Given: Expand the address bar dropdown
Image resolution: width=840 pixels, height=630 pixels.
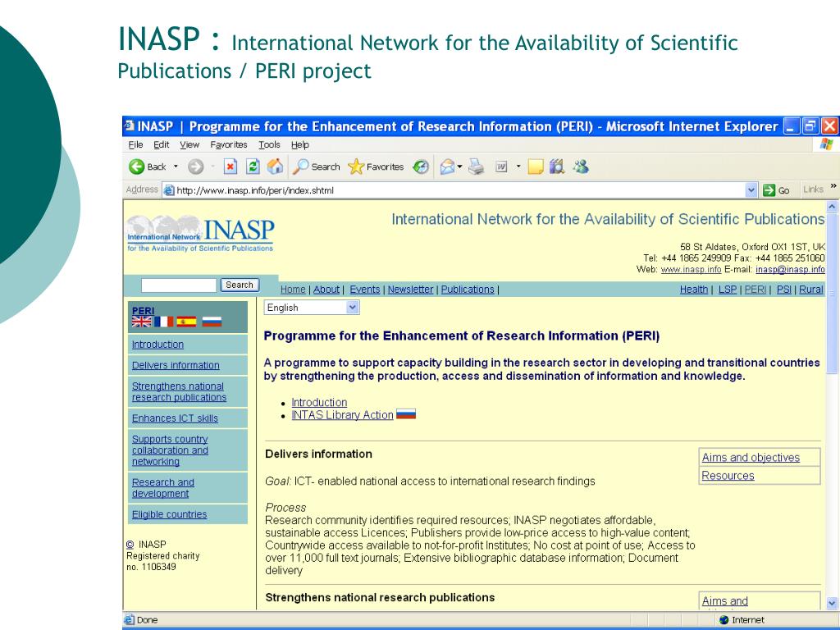Looking at the screenshot, I should [x=751, y=190].
